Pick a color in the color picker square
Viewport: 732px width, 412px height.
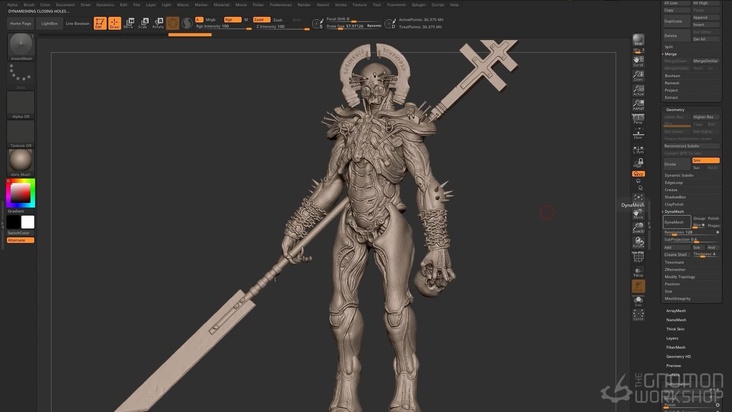20,193
